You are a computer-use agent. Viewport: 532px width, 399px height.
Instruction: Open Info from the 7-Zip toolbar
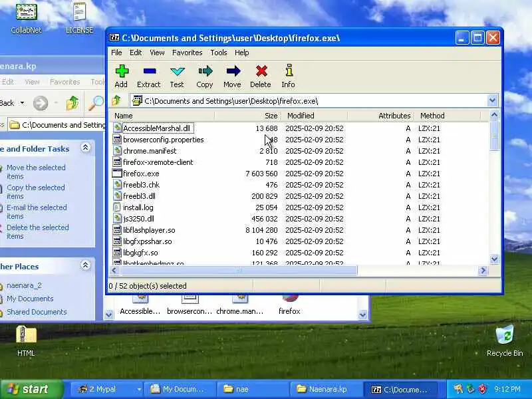[x=288, y=76]
